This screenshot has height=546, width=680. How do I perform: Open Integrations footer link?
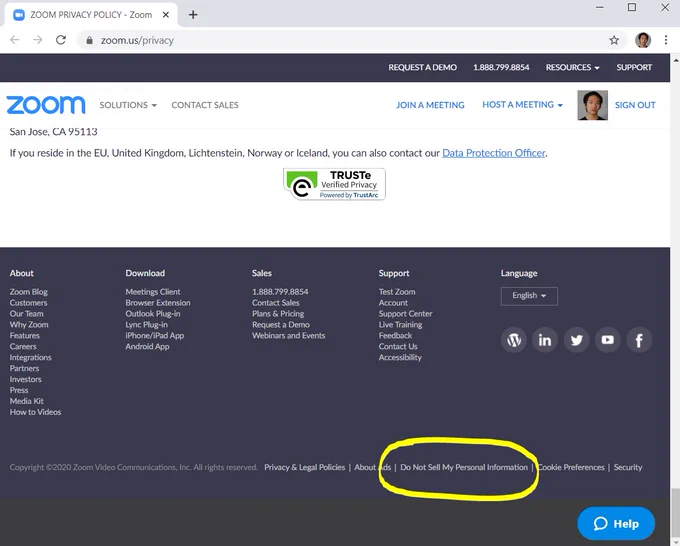(30, 357)
